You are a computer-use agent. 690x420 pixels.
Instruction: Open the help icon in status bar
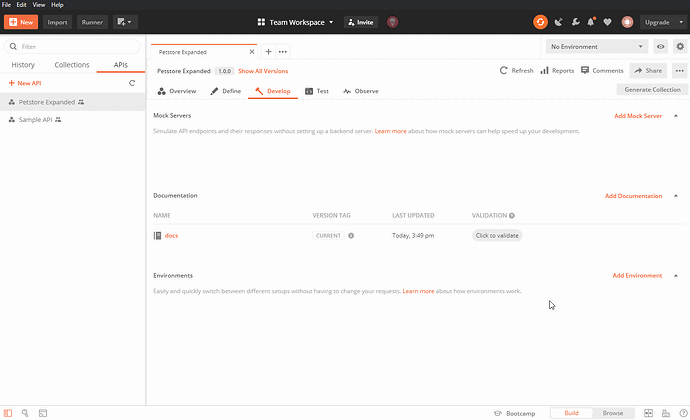[x=683, y=413]
